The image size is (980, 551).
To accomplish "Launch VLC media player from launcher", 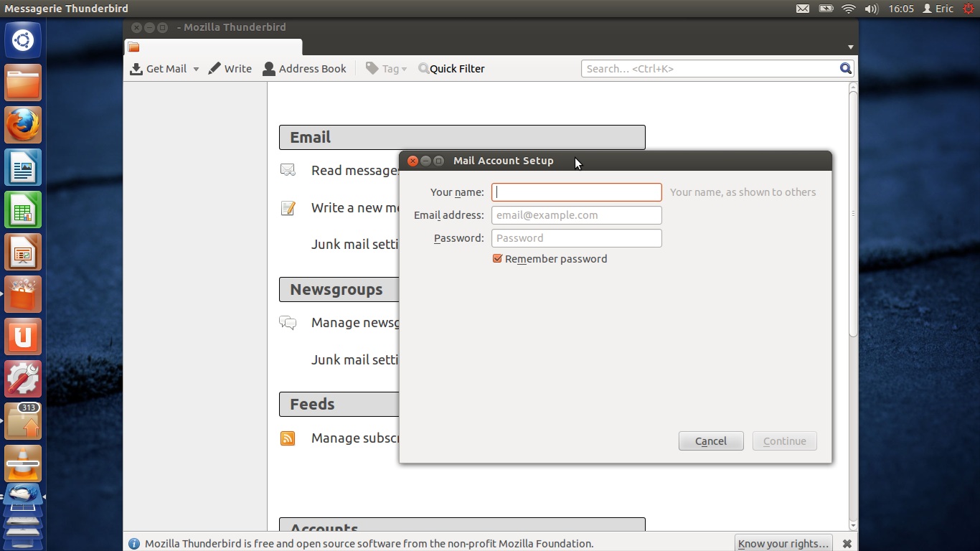I will coord(23,463).
